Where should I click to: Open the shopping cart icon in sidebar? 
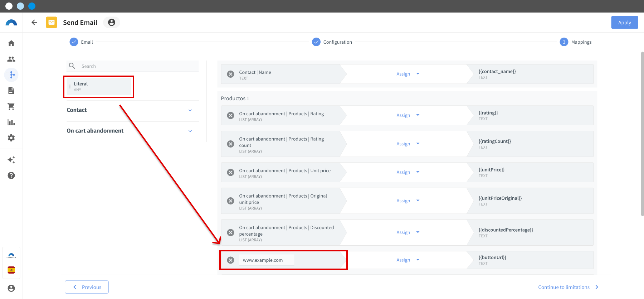[x=11, y=106]
